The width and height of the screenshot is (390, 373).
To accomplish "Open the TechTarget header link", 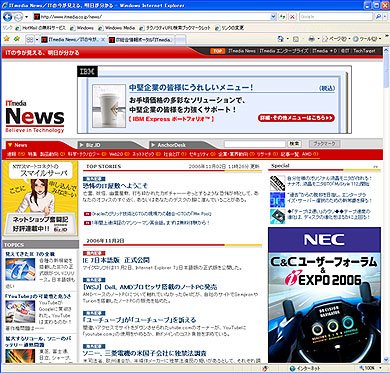I will 364,51.
